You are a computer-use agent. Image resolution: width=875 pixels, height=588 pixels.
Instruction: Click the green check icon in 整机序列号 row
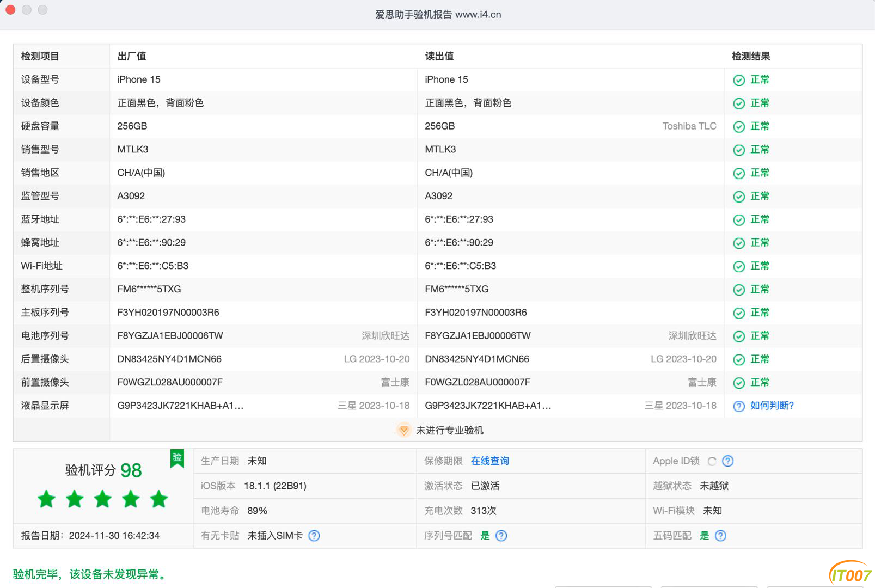pos(739,290)
